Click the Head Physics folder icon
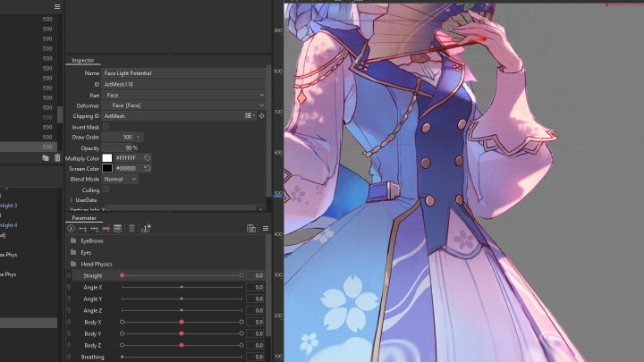The height and width of the screenshot is (362, 644). point(73,264)
